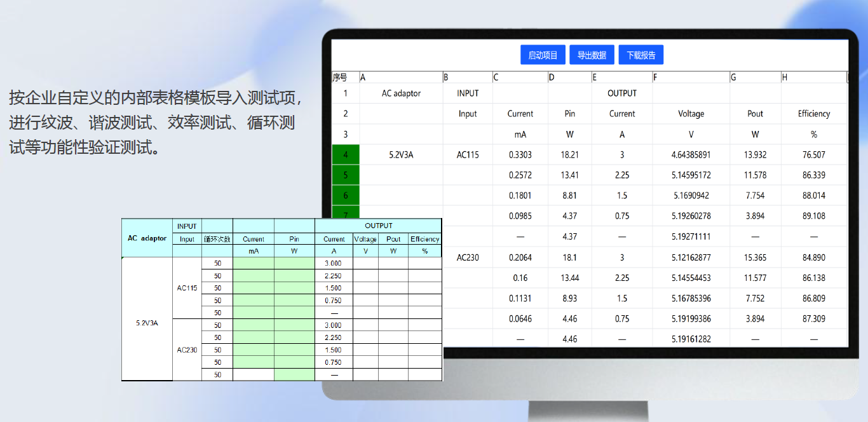Click the 启动项目 button
The image size is (868, 422).
[x=543, y=55]
